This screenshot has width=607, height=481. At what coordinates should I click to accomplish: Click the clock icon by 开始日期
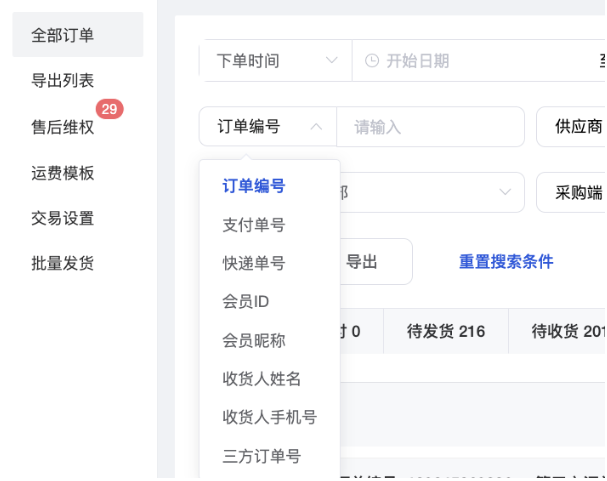point(372,61)
